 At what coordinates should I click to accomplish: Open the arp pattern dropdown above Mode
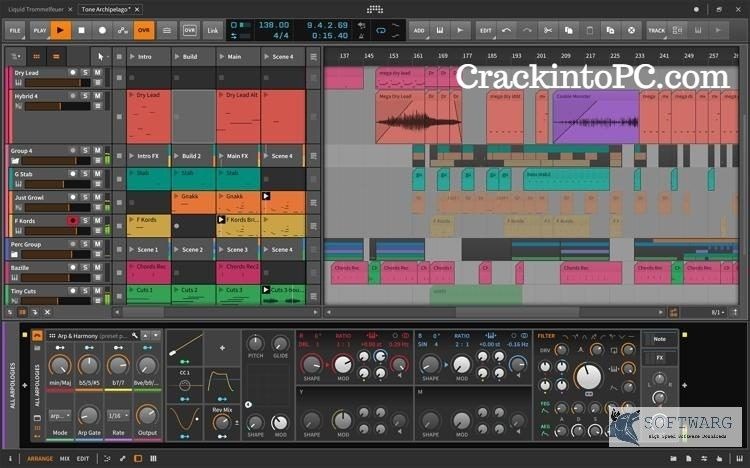coord(60,416)
